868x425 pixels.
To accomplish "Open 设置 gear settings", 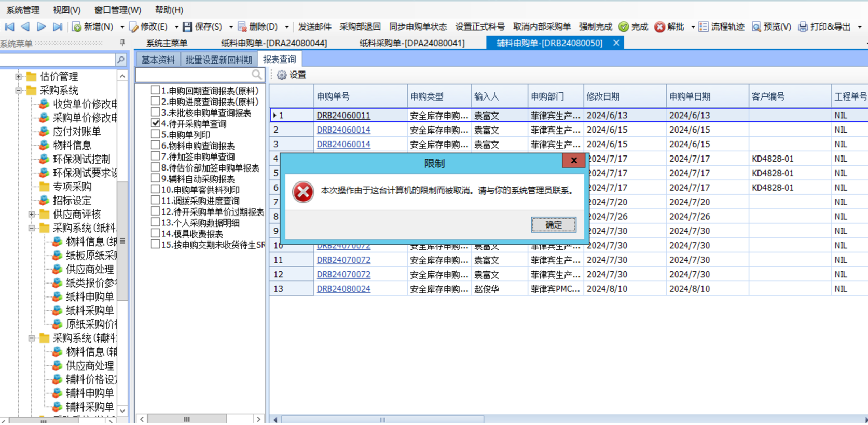I will 282,75.
